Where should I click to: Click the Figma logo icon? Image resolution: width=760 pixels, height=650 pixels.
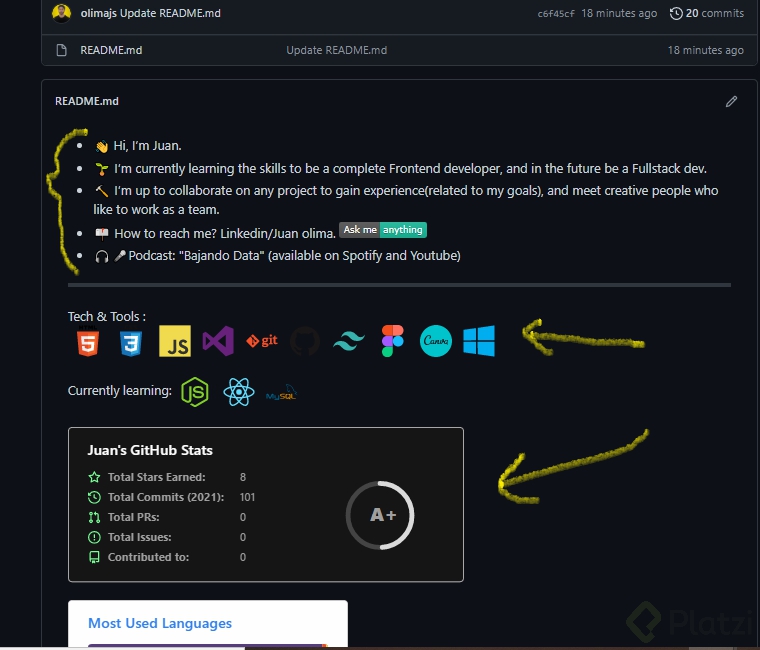tap(393, 341)
